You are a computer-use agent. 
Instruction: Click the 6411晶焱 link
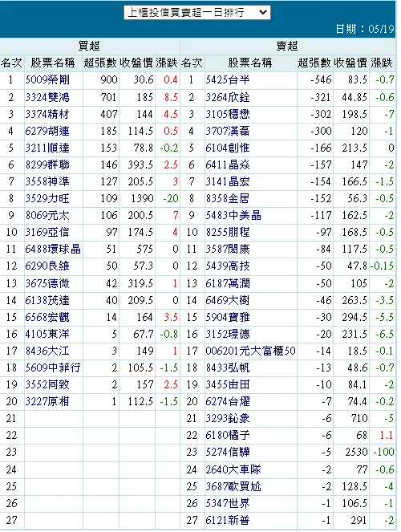click(x=228, y=165)
